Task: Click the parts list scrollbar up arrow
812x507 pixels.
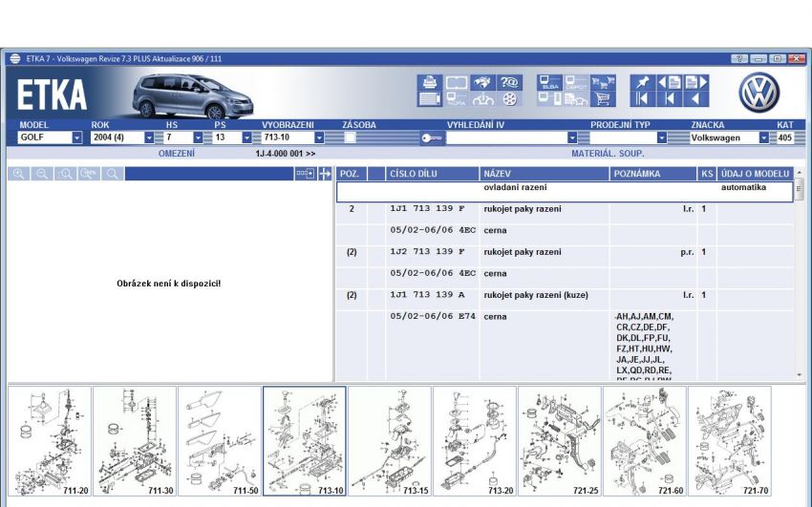Action: pos(799,172)
